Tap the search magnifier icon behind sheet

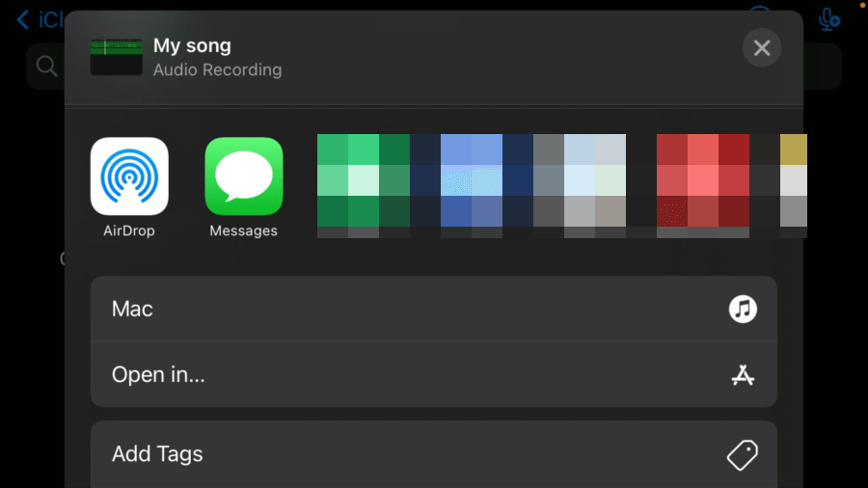(46, 67)
